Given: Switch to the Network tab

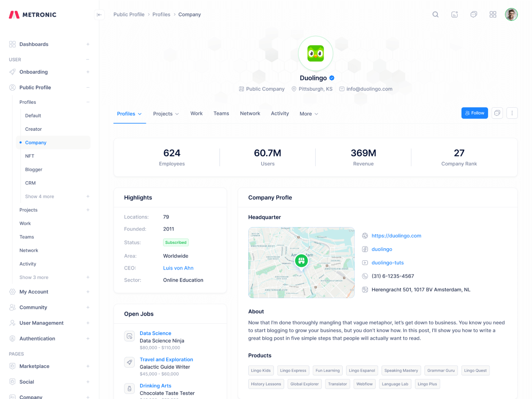Looking at the screenshot, I should click(250, 113).
